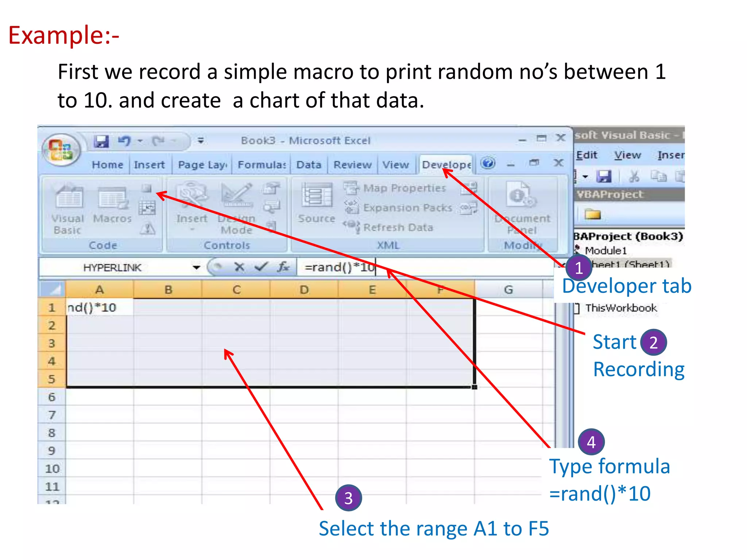The height and width of the screenshot is (560, 747).
Task: Confirm formula entry with checkmark
Action: [x=261, y=267]
